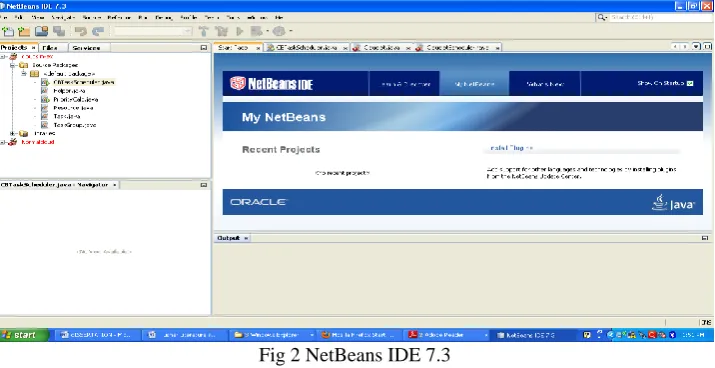Viewport: 715px width, 368px height.
Task: Collapse the Source Packages tree node
Action: pos(13,65)
